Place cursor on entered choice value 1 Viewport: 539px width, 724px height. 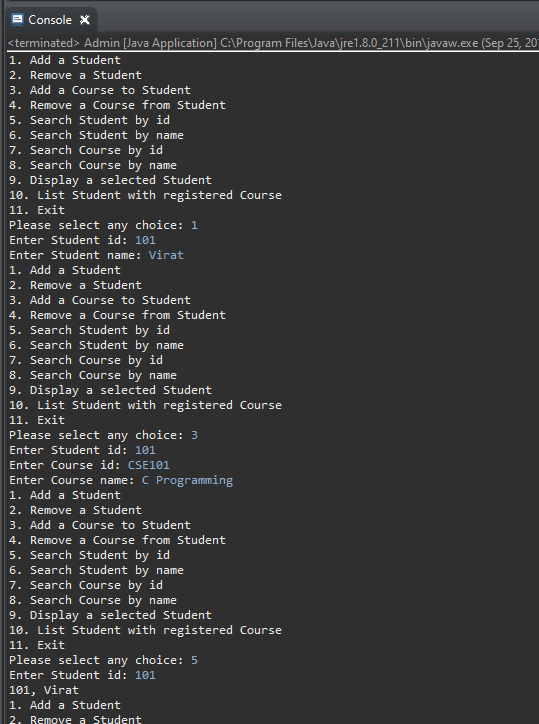[x=194, y=225]
